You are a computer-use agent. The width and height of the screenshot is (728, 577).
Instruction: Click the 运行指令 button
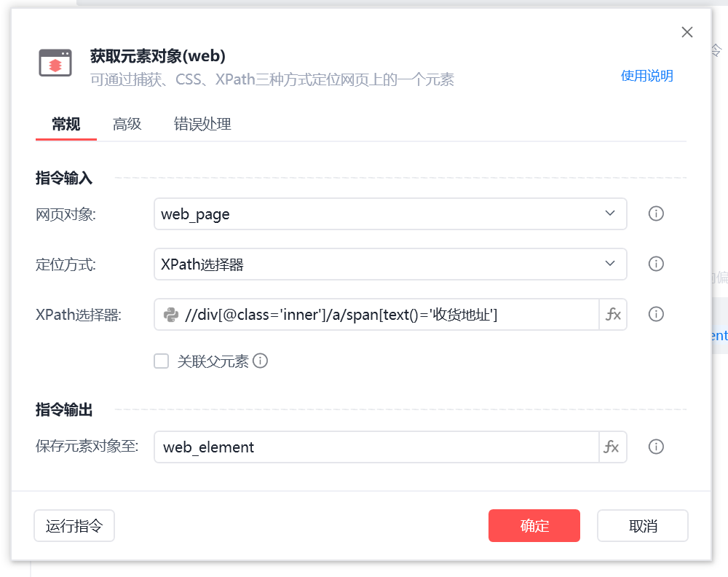[74, 526]
